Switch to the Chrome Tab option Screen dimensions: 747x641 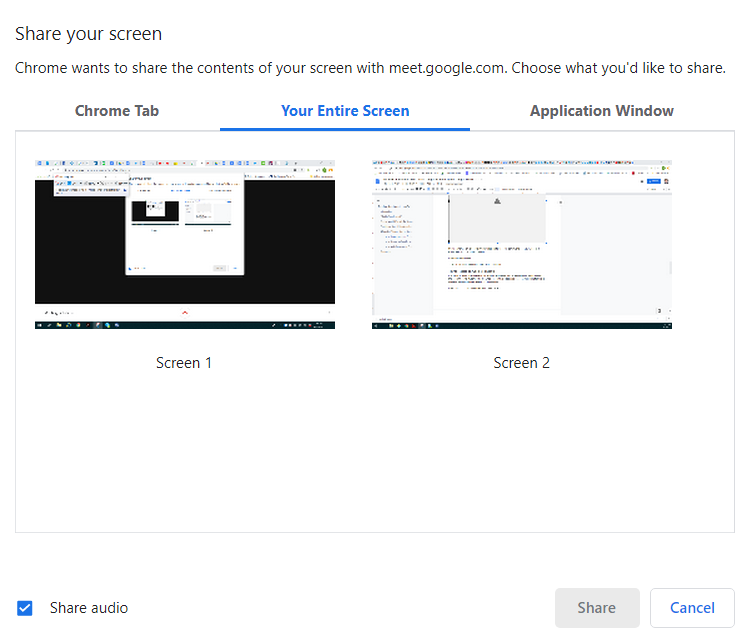117,111
